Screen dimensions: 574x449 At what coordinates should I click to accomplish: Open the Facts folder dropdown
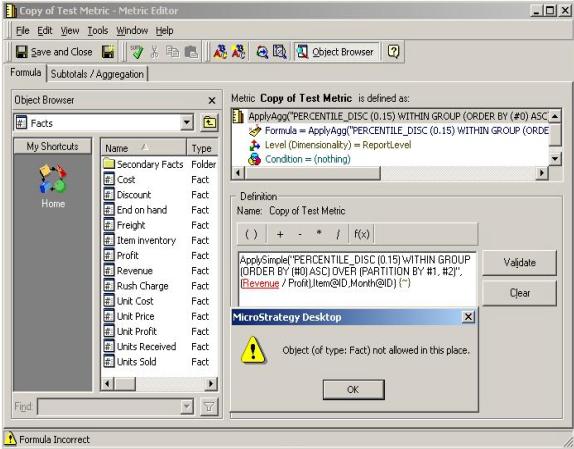(187, 123)
